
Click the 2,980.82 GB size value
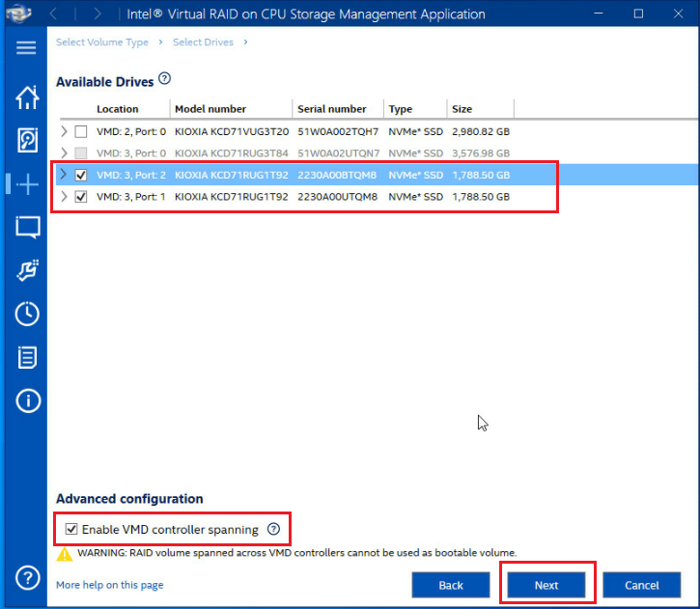[x=481, y=131]
